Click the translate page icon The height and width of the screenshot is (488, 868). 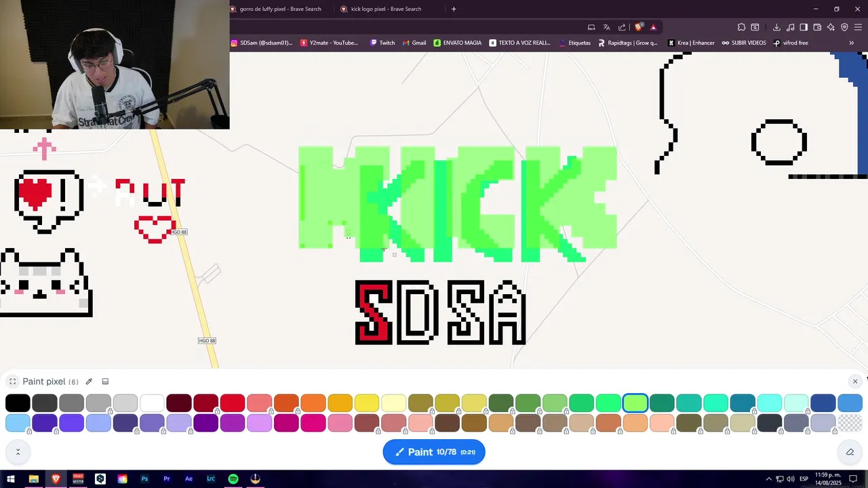(x=606, y=27)
